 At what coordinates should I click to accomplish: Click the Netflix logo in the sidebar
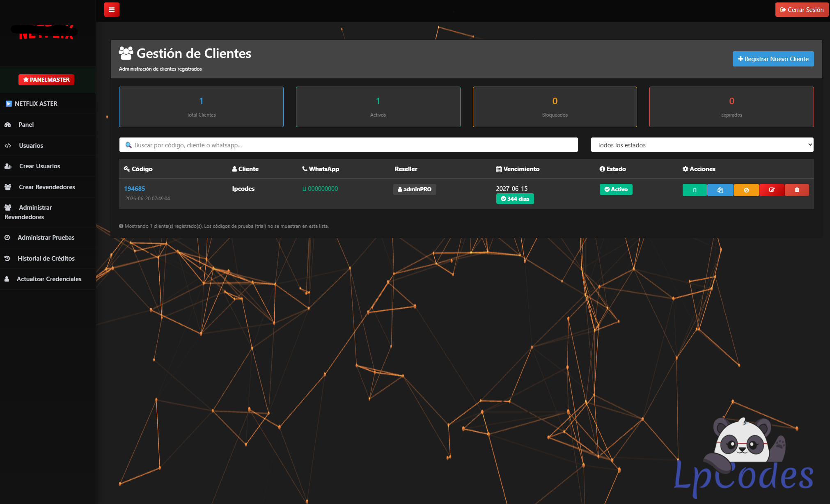coord(45,32)
